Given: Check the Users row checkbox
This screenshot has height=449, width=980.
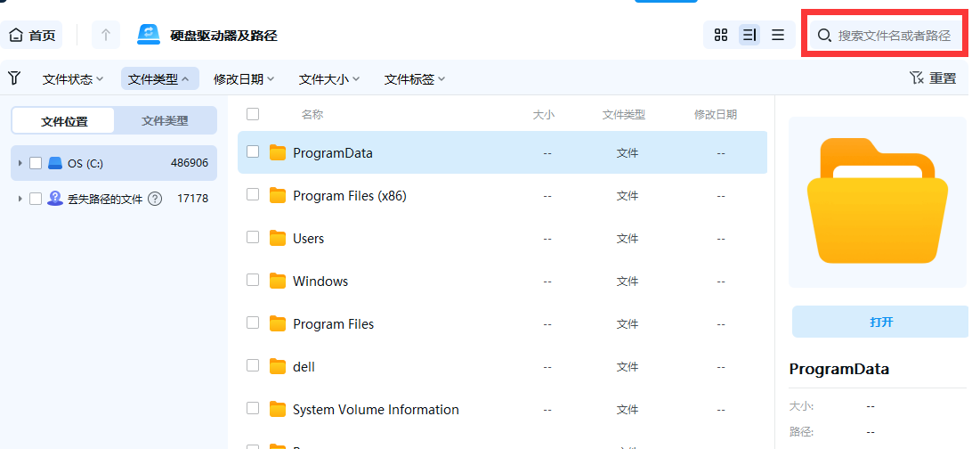Looking at the screenshot, I should (253, 238).
